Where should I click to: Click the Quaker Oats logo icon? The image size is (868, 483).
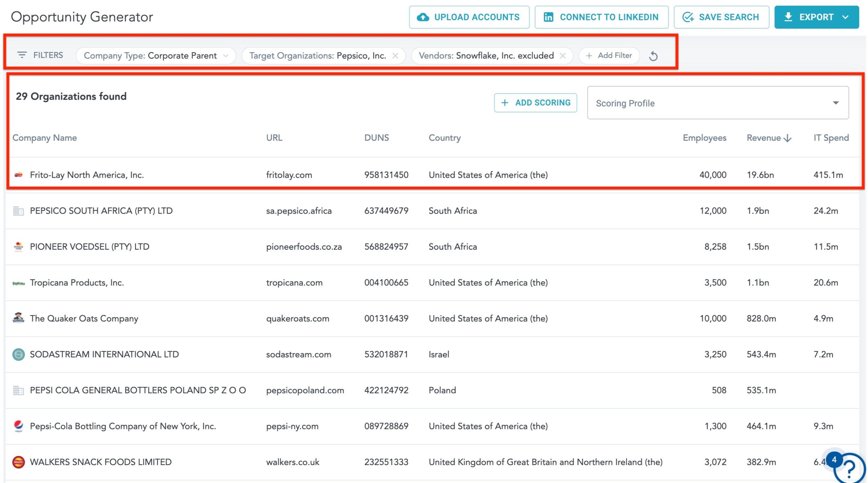pyautogui.click(x=19, y=318)
